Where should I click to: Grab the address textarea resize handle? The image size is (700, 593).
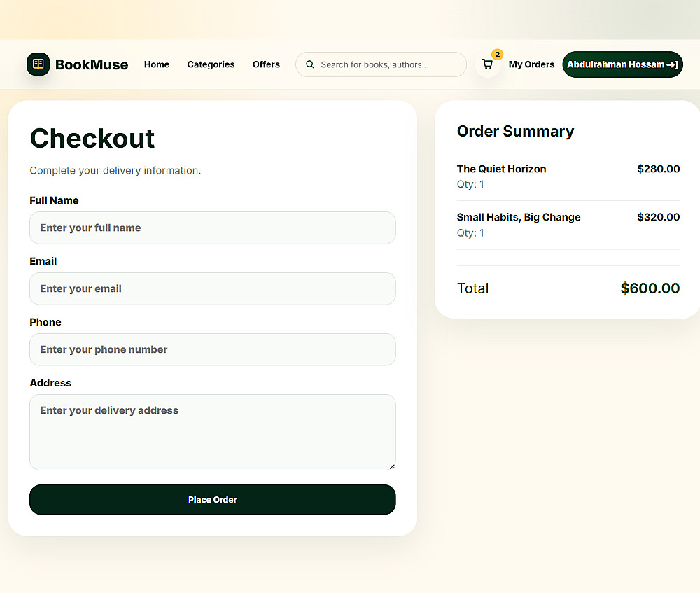tap(392, 467)
